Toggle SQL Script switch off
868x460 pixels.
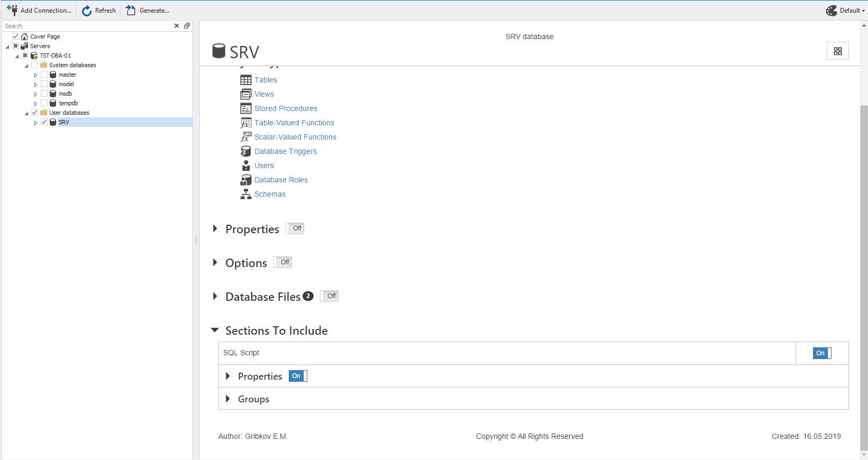coord(821,353)
